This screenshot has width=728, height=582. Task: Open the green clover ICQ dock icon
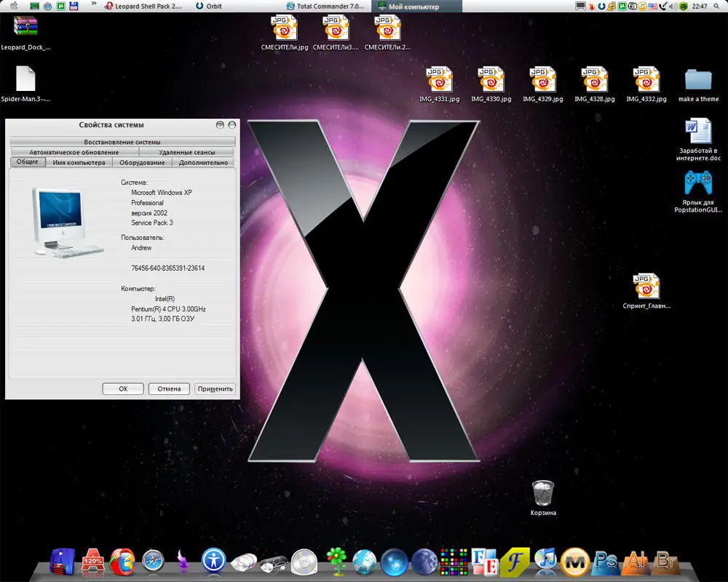pos(336,561)
